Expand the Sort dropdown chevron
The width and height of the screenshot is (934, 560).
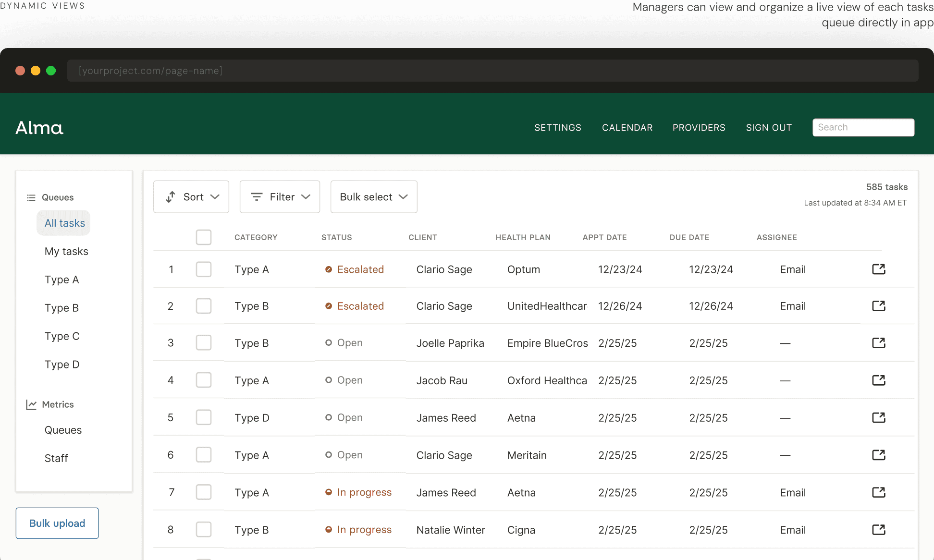pyautogui.click(x=215, y=197)
